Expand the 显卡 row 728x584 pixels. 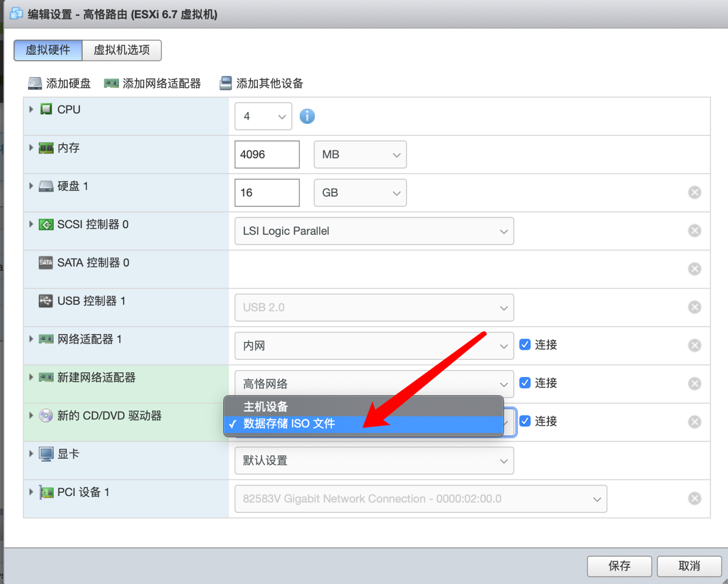[32, 453]
